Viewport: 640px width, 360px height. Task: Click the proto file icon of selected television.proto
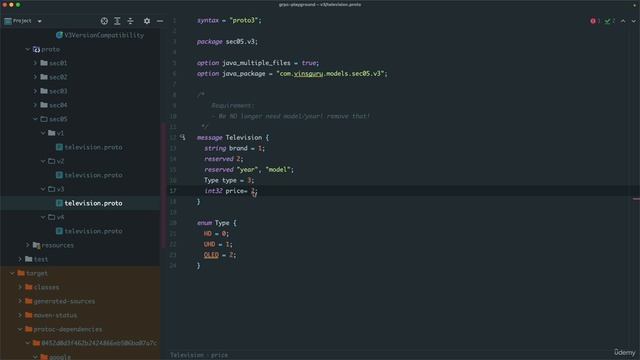tap(59, 203)
